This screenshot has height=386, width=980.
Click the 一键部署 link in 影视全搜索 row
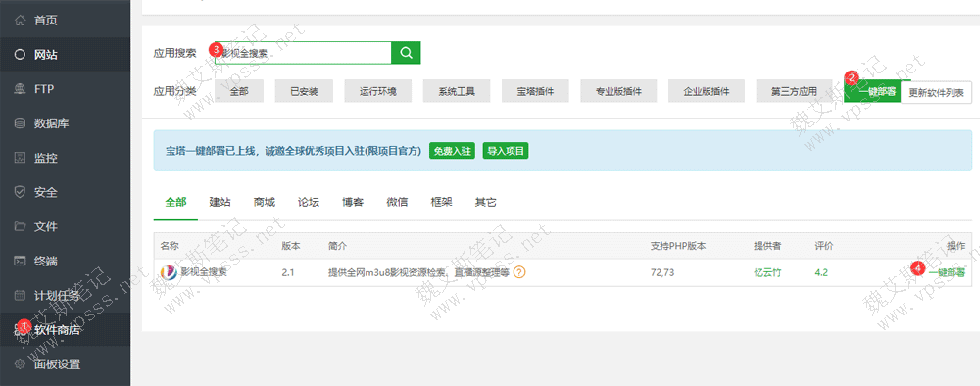[x=947, y=272]
